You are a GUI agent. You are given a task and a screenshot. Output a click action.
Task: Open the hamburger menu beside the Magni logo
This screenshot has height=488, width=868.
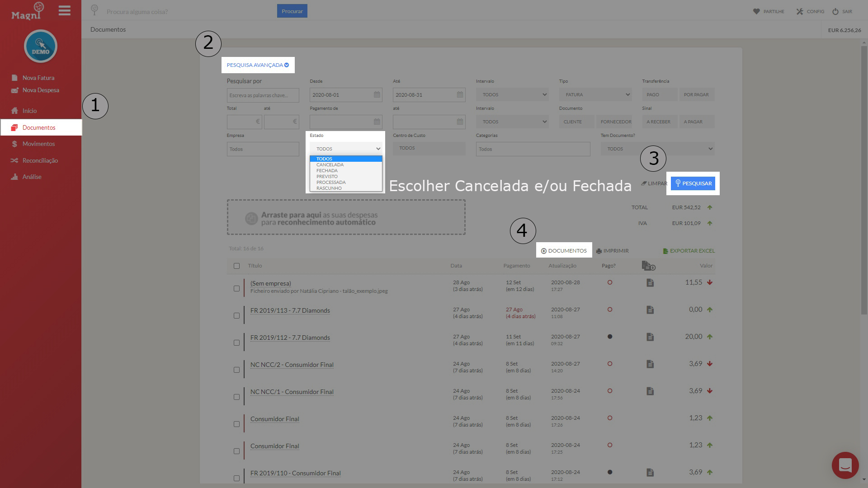64,10
